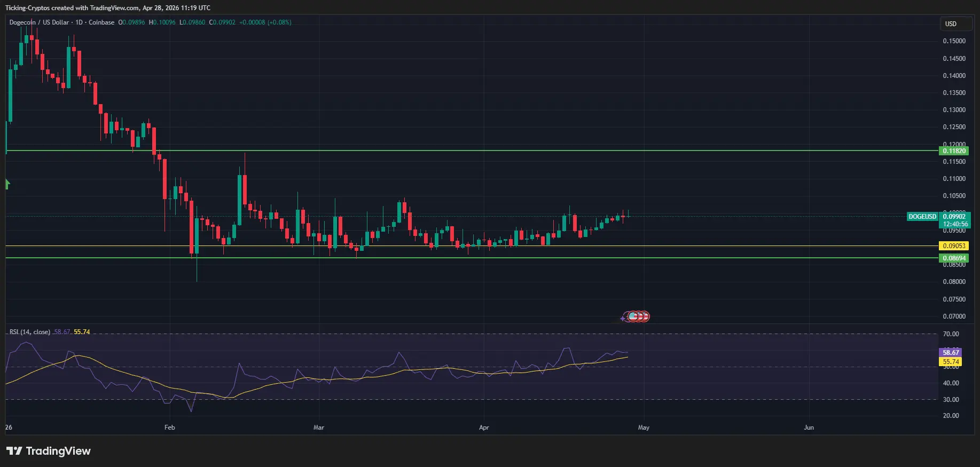
Task: Click the 30.00 level on the RSI axis
Action: pyautogui.click(x=951, y=400)
